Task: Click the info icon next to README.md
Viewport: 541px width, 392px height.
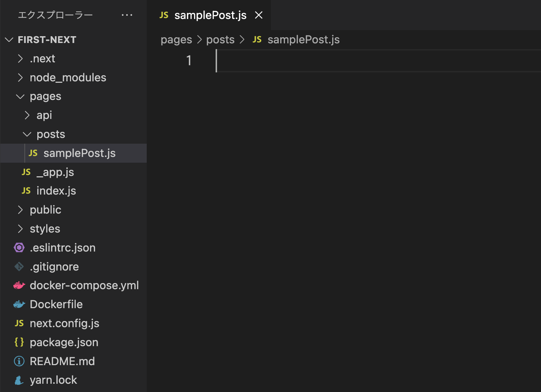Action: point(19,361)
